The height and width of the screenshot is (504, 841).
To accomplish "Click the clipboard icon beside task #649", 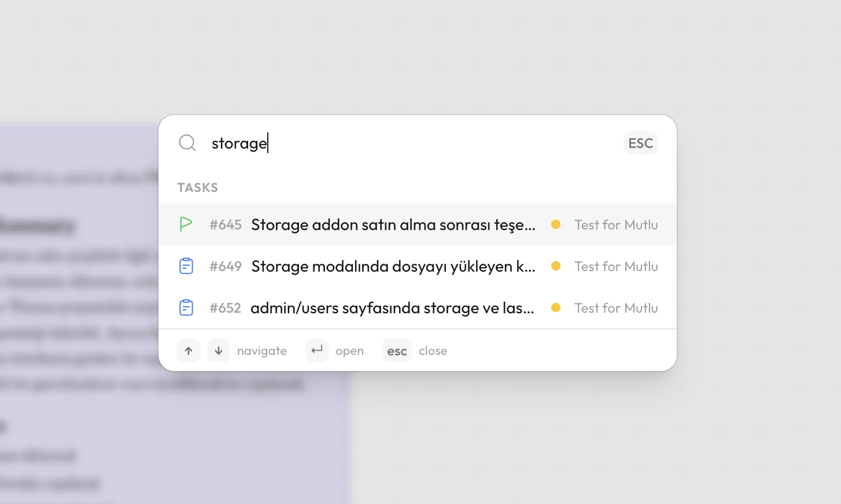I will tap(186, 266).
